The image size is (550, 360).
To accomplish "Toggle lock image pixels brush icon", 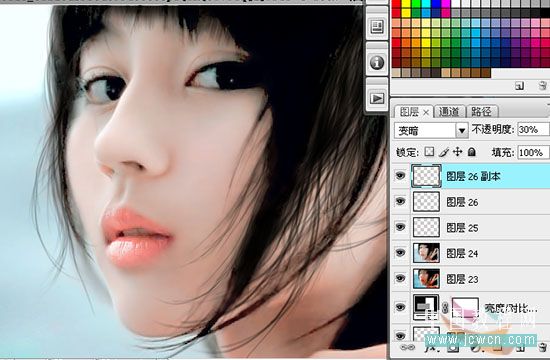I will (444, 152).
